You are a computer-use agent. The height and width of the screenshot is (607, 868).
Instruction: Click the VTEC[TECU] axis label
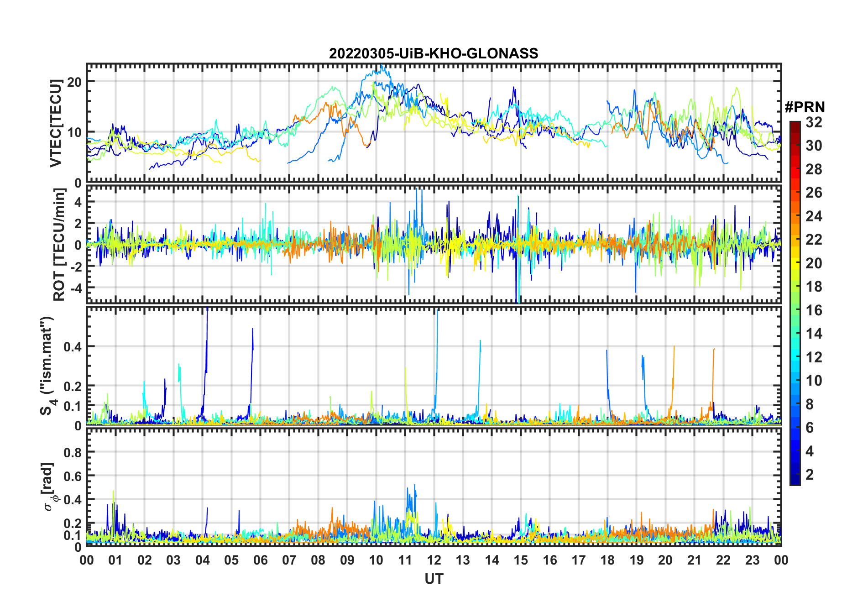[55, 123]
